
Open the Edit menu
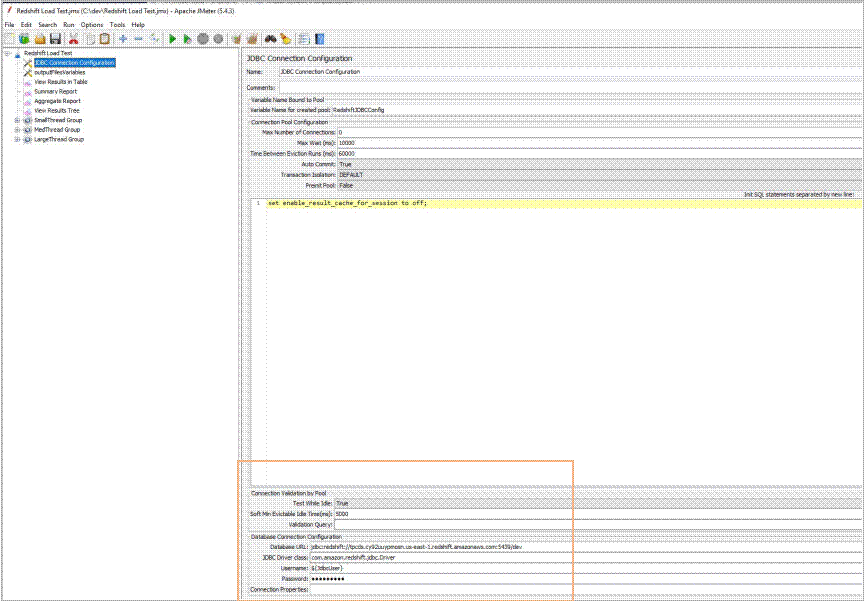(x=26, y=25)
